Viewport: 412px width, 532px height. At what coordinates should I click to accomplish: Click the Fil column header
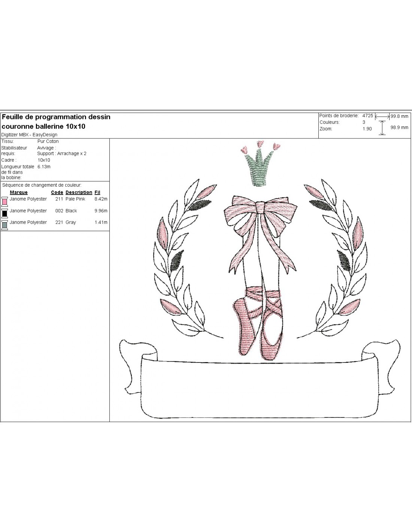[97, 192]
